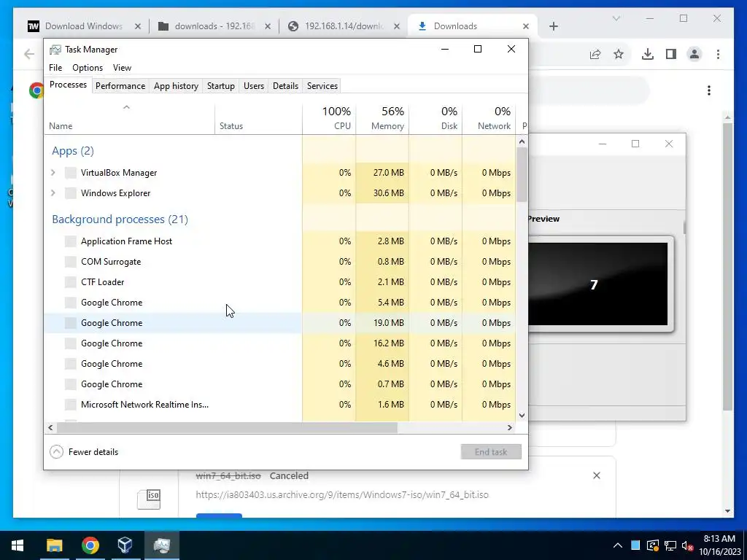Select the COM Surrogate process row
The image size is (747, 560).
point(279,262)
